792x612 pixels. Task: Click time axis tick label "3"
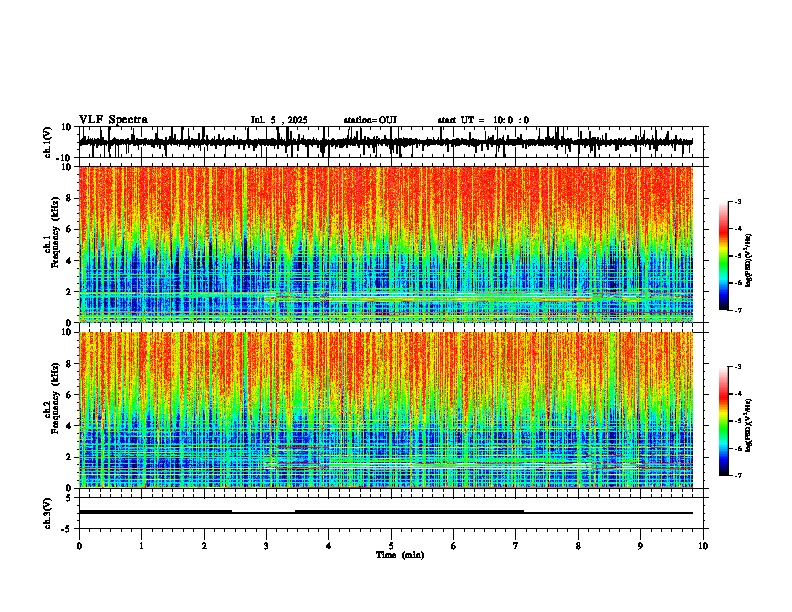[x=266, y=546]
